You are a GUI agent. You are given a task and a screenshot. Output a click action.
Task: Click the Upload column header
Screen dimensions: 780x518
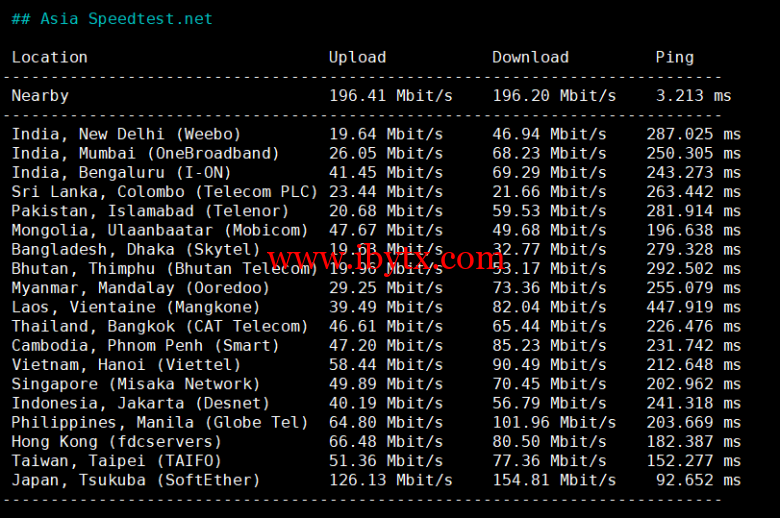[357, 57]
